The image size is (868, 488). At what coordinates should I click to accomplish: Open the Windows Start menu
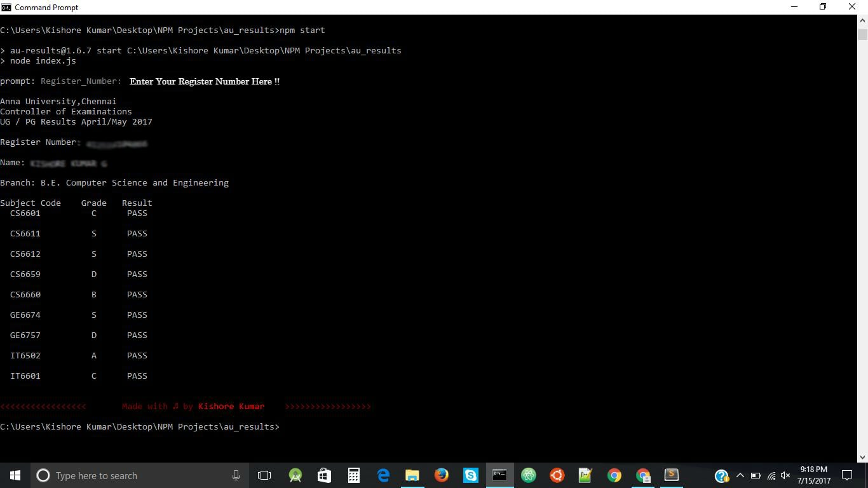pyautogui.click(x=15, y=475)
